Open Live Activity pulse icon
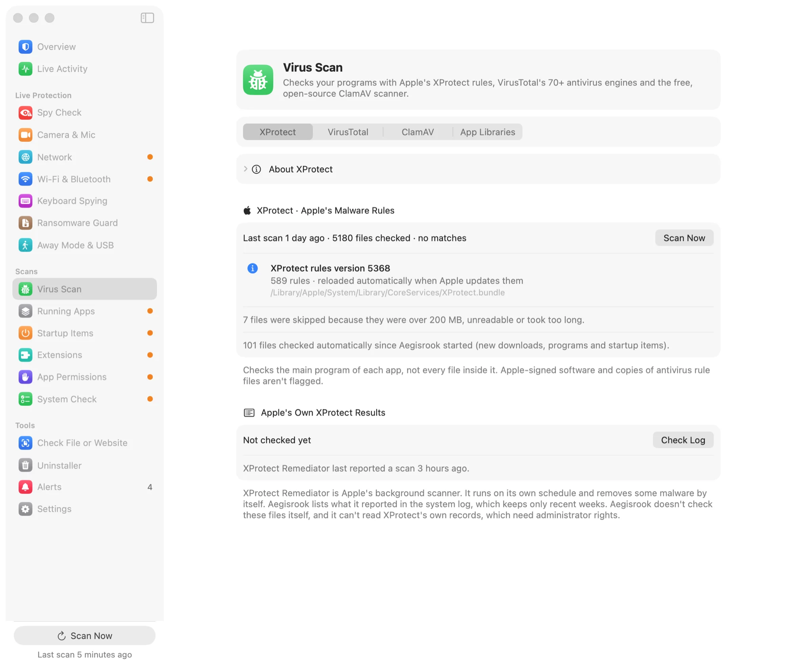Viewport: 793px width, 672px height. coord(25,69)
